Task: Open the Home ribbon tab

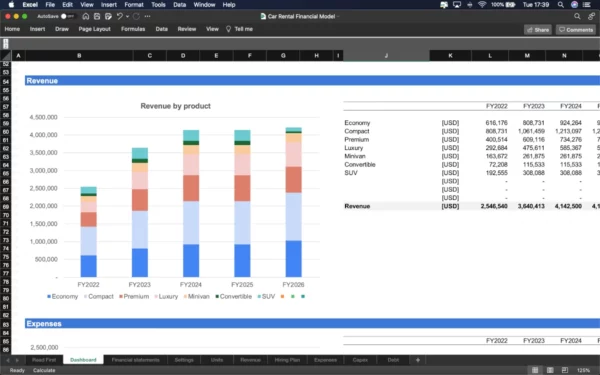Action: coord(12,29)
